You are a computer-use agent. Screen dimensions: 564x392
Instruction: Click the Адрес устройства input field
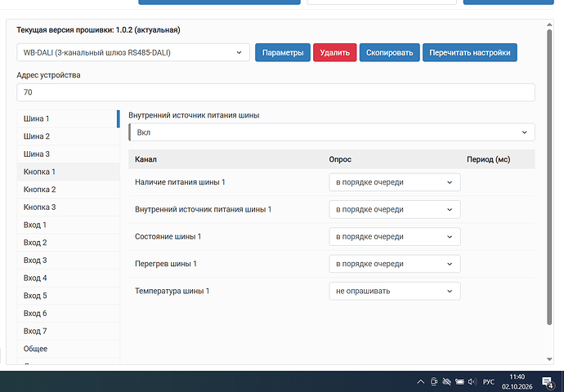click(x=275, y=92)
